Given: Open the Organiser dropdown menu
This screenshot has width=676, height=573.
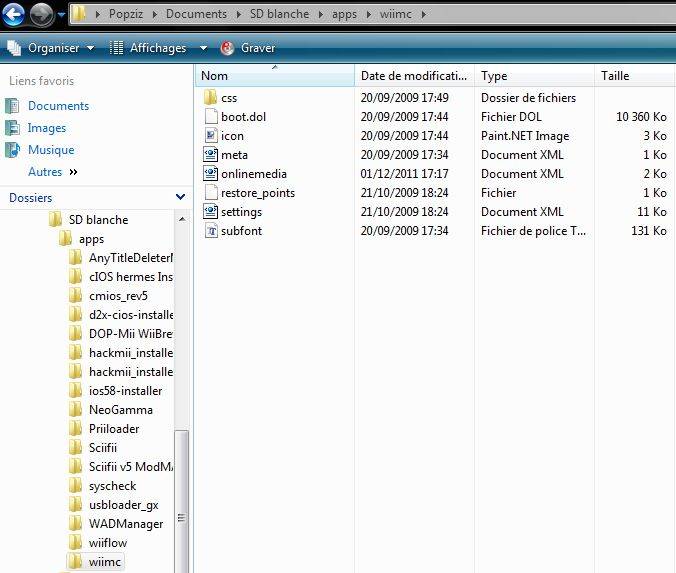Looking at the screenshot, I should tap(51, 48).
